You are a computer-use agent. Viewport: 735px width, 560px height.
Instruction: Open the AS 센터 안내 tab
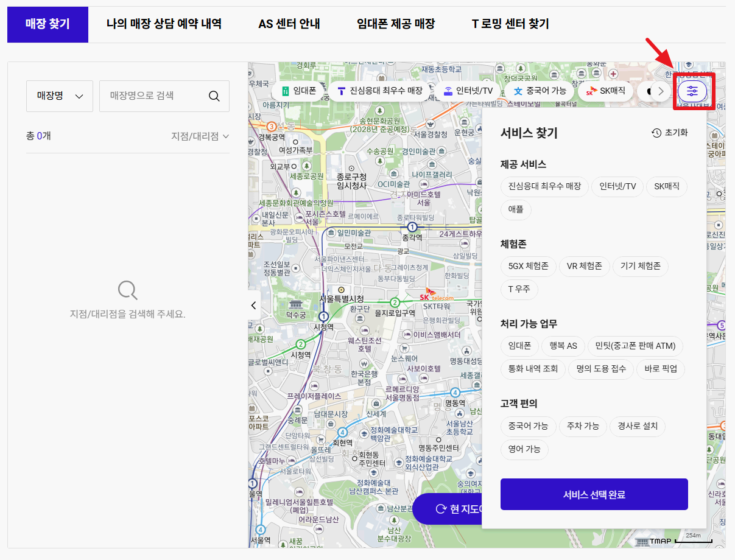tap(289, 24)
